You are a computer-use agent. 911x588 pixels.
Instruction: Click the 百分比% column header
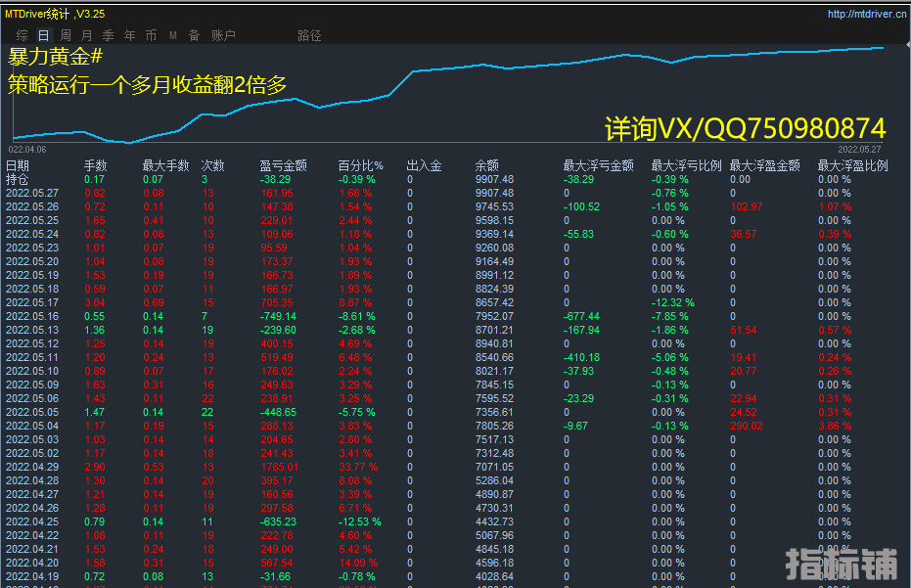click(x=360, y=165)
